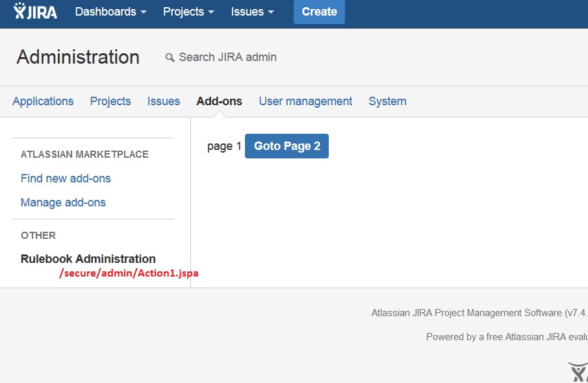
Task: Click the magnifier icon beside Search JIRA admin
Action: point(170,57)
